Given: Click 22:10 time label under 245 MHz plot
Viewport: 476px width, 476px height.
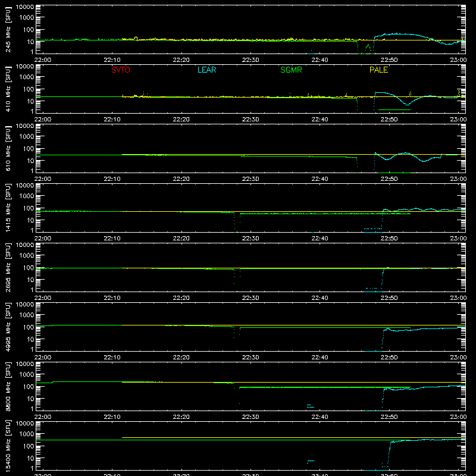Looking at the screenshot, I should tap(112, 60).
